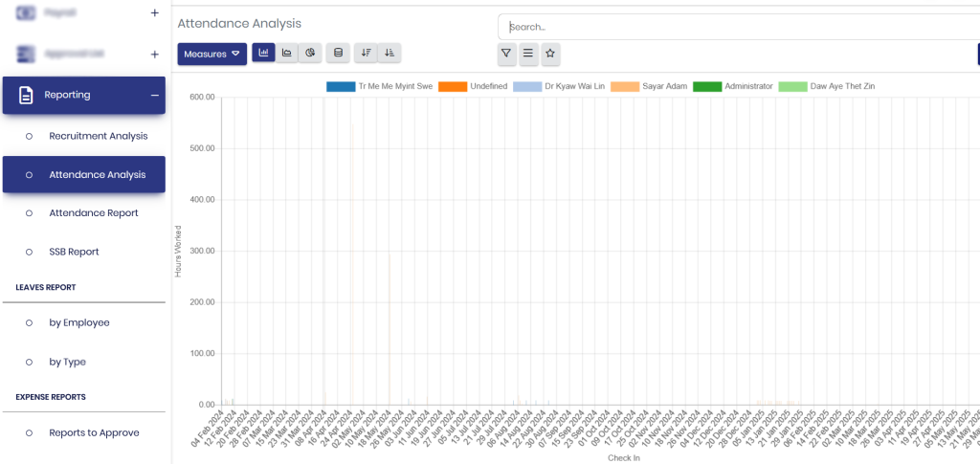Toggle the orange Undefined legend swatch
The image size is (980, 464).
(x=453, y=86)
